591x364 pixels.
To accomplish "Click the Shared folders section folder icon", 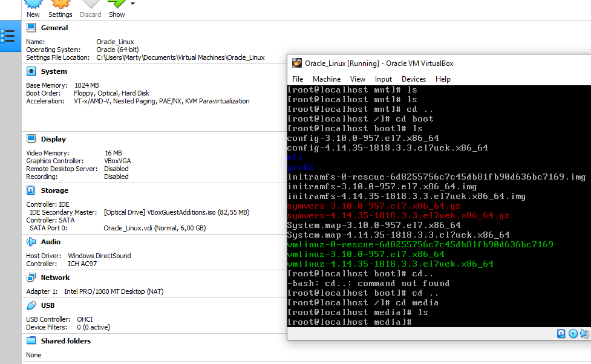I will pos(31,340).
